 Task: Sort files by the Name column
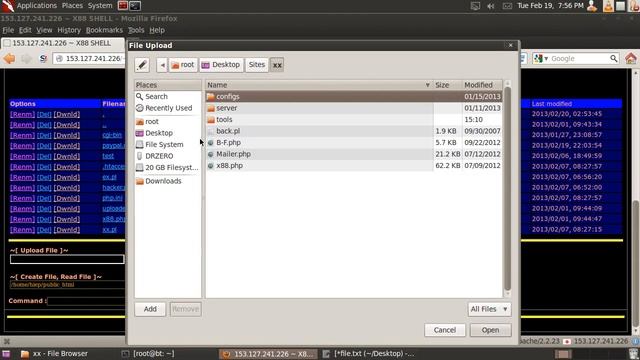click(x=319, y=85)
